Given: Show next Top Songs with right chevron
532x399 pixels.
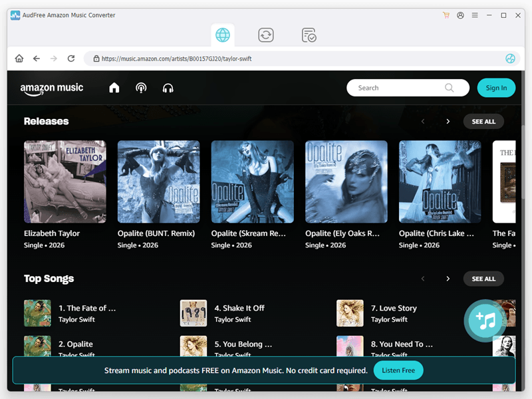Looking at the screenshot, I should tap(448, 279).
